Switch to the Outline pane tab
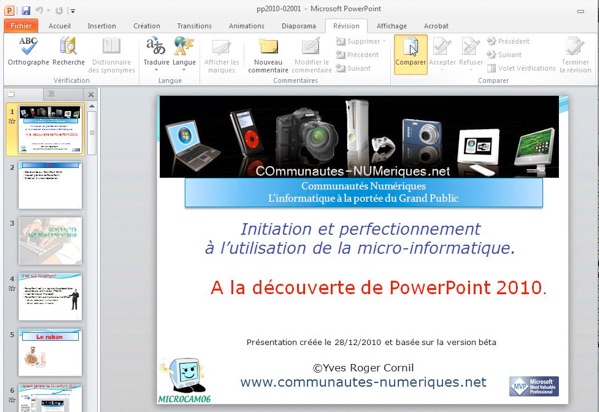Image resolution: width=599 pixels, height=412 pixels. pyautogui.click(x=50, y=94)
